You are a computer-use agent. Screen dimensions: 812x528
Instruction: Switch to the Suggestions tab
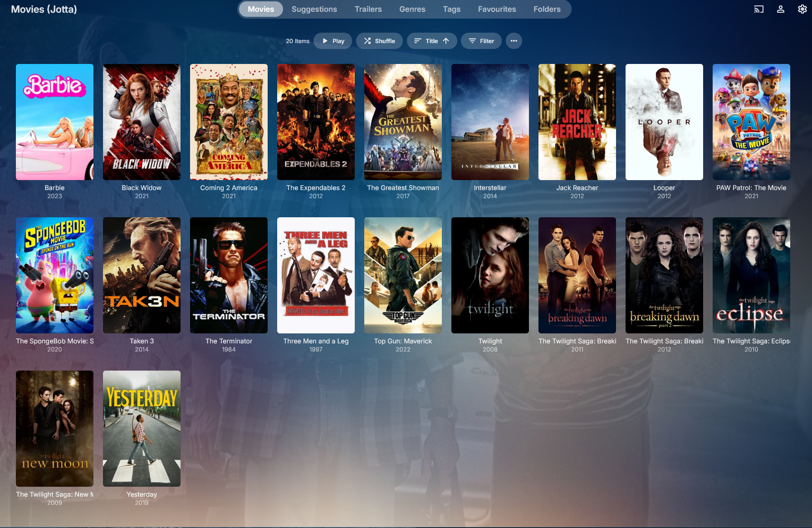(314, 9)
